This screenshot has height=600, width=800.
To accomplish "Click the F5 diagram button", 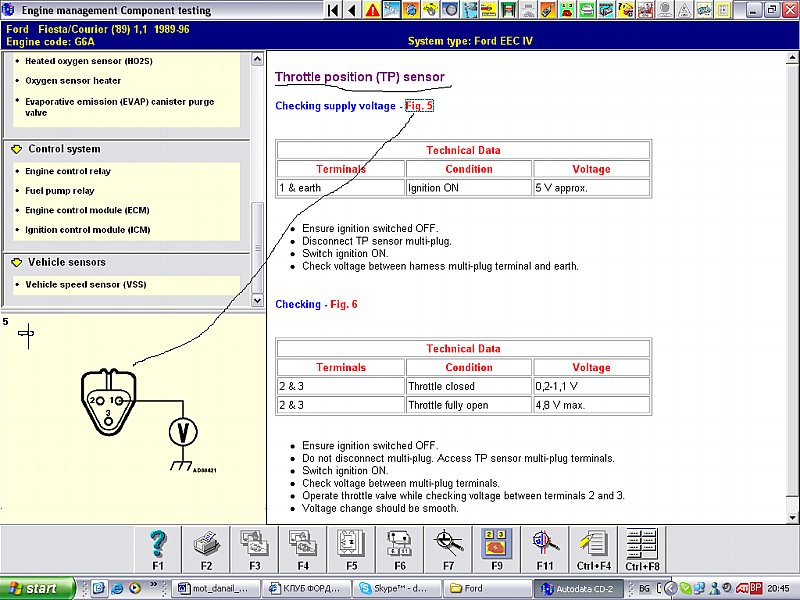I will point(351,549).
